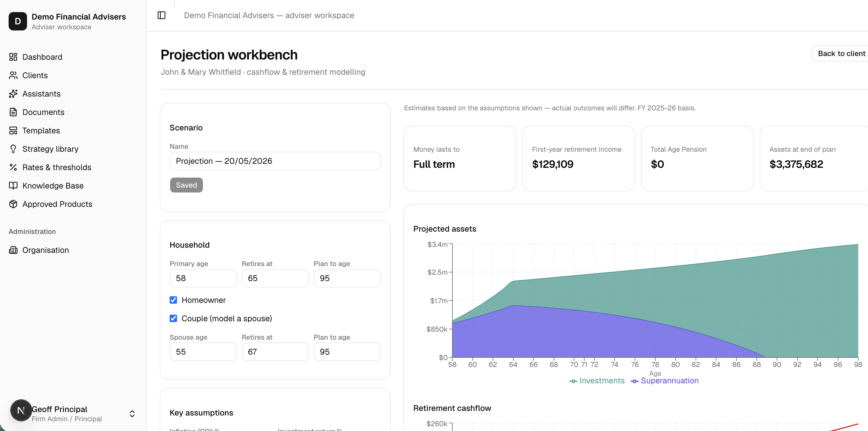Click the Approved Products box icon

tap(13, 204)
